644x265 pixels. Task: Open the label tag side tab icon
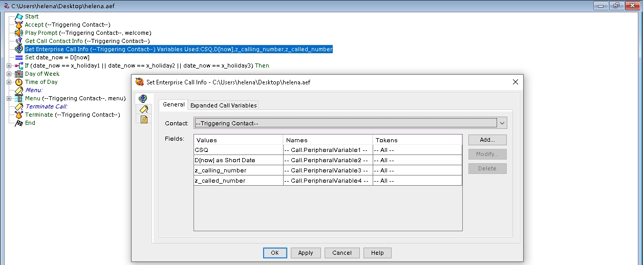[x=144, y=109]
